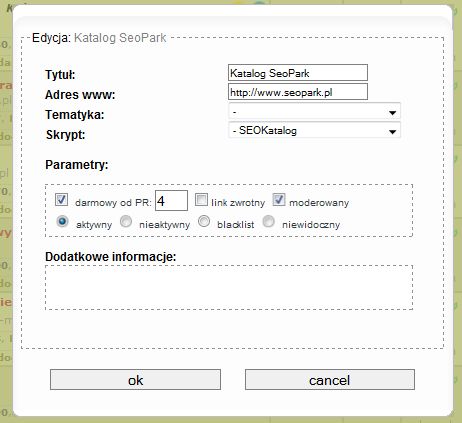Screen dimensions: 462x423
Task: Select the aktywny radio button
Action: (62, 221)
